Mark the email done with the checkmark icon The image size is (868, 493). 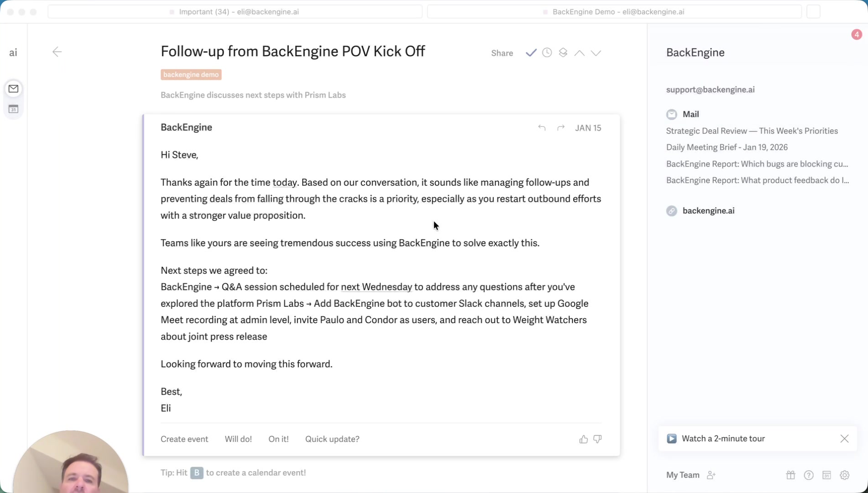point(531,53)
